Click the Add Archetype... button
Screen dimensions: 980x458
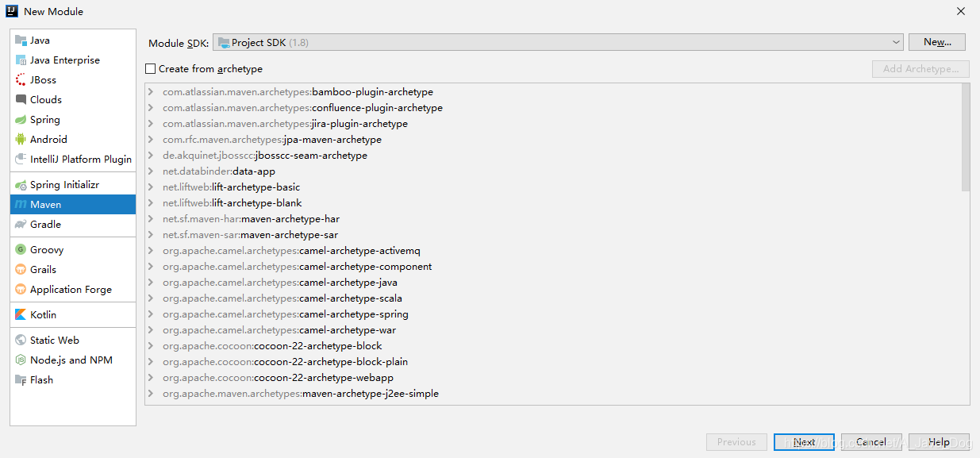tap(920, 69)
